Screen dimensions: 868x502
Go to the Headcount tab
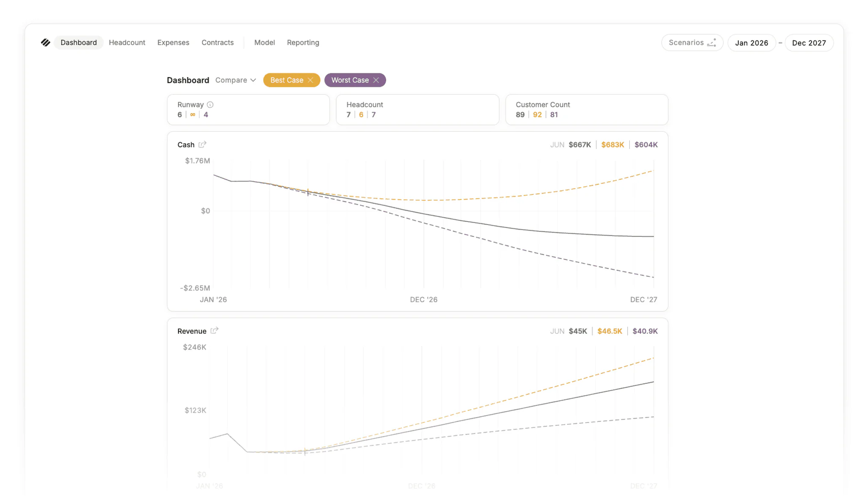pyautogui.click(x=127, y=42)
